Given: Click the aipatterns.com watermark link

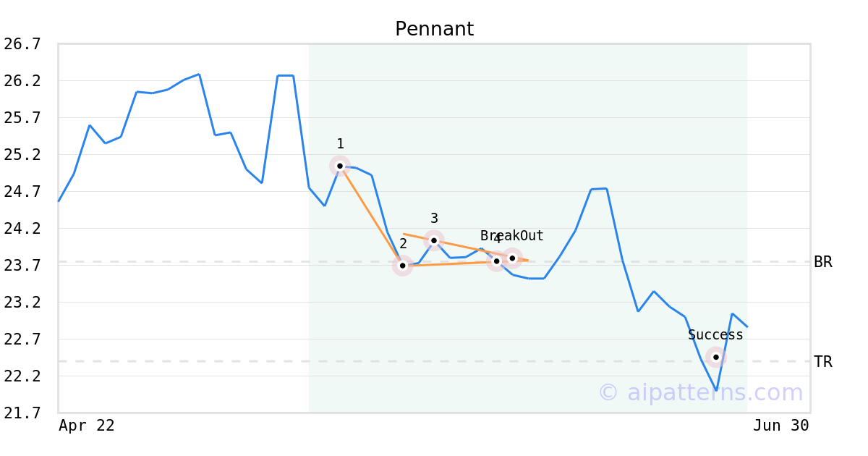Looking at the screenshot, I should (x=700, y=392).
